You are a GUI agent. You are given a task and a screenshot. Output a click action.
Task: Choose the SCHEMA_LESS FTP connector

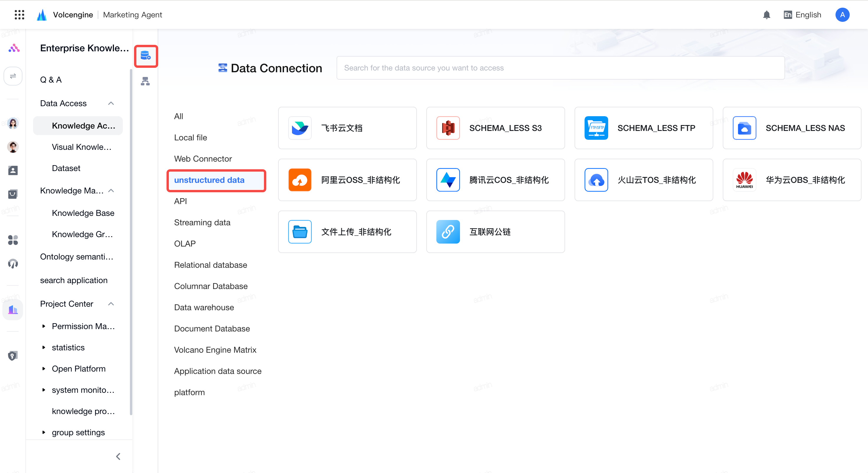[x=644, y=128]
